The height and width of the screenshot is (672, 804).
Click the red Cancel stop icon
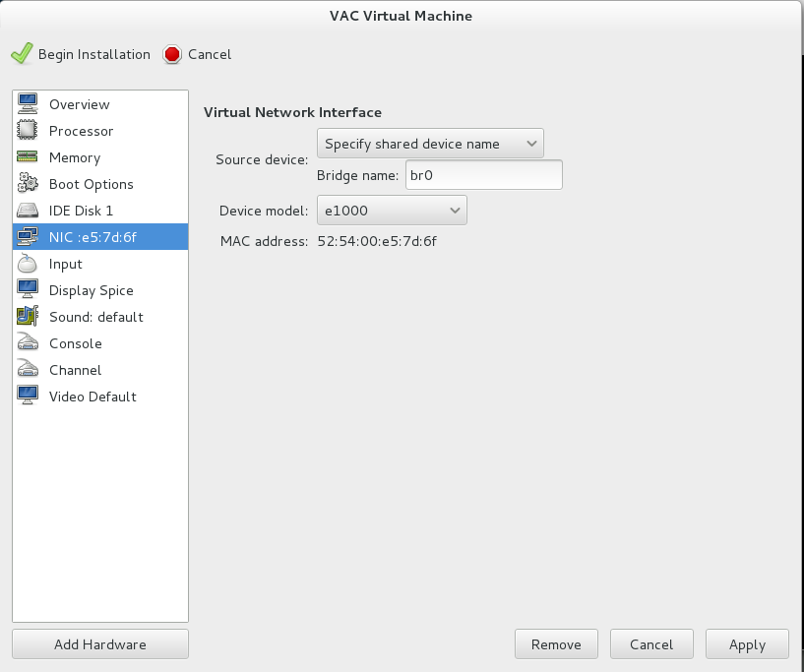[x=172, y=54]
